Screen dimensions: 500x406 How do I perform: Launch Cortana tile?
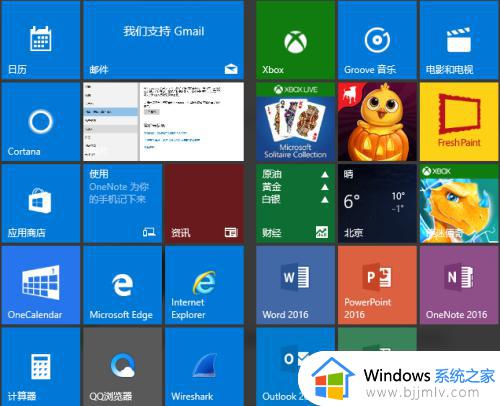tap(41, 122)
